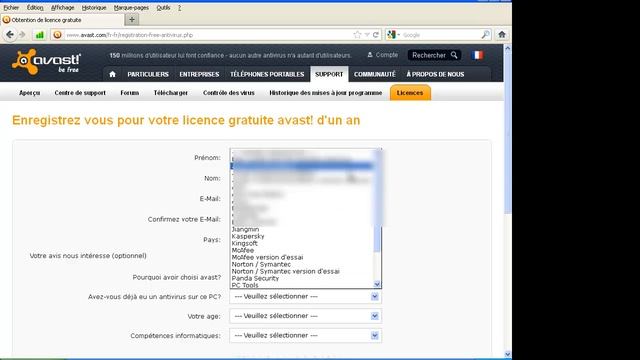Click the avast! be free logo
This screenshot has height=360, width=640.
(47, 62)
